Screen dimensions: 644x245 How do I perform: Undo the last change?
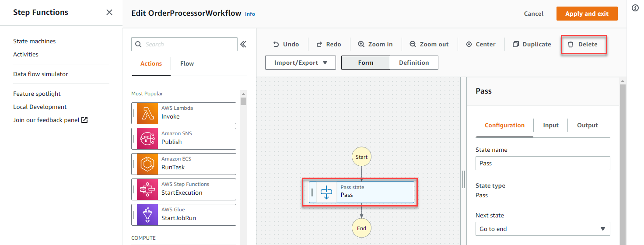286,44
